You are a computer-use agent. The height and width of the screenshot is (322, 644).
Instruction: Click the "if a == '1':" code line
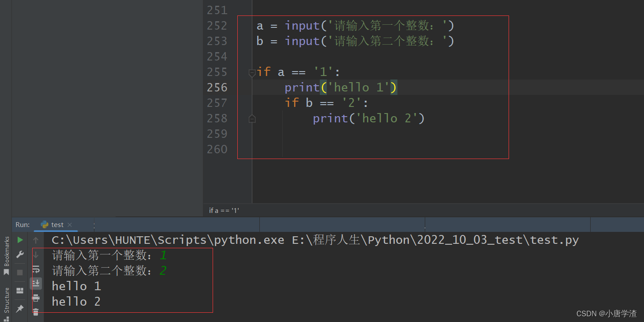pos(299,72)
